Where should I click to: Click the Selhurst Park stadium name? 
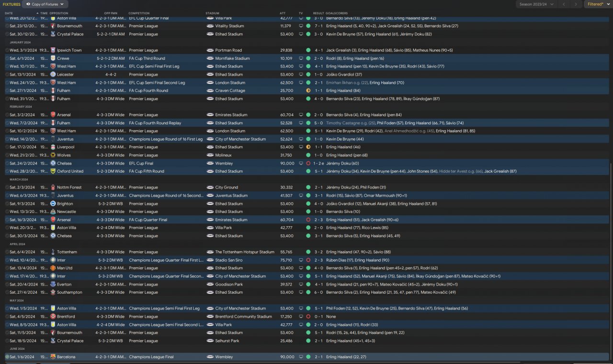tap(227, 341)
